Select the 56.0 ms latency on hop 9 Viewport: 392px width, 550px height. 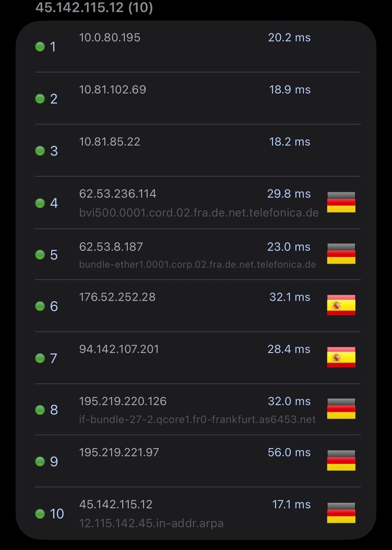(x=289, y=452)
